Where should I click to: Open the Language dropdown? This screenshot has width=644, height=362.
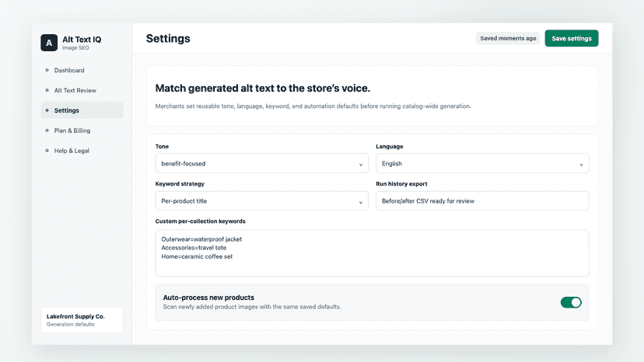(482, 163)
